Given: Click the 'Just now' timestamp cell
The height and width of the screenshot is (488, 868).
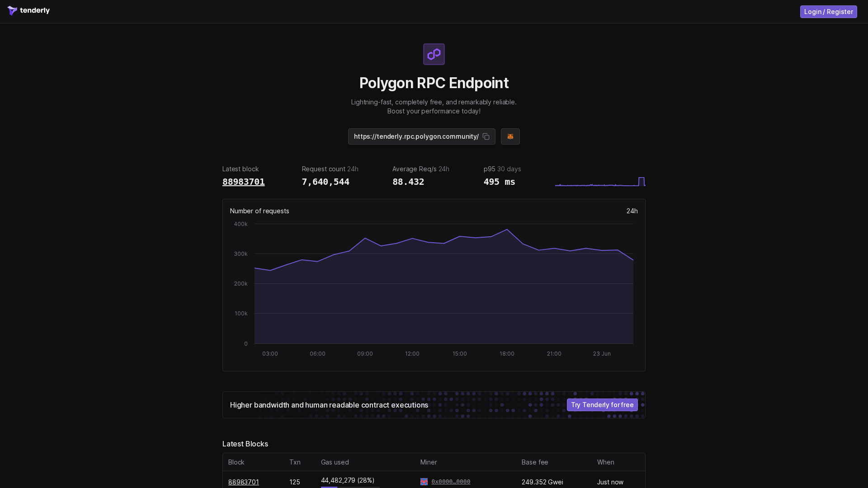Looking at the screenshot, I should [610, 482].
